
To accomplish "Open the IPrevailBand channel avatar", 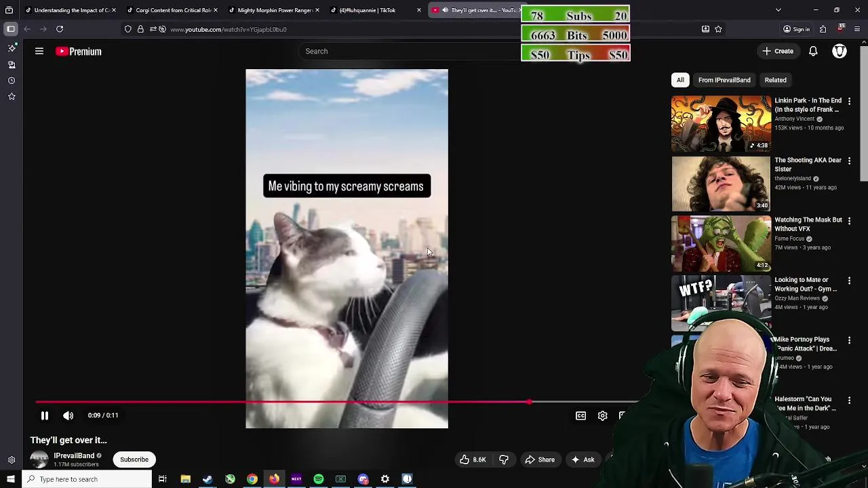I will [39, 460].
